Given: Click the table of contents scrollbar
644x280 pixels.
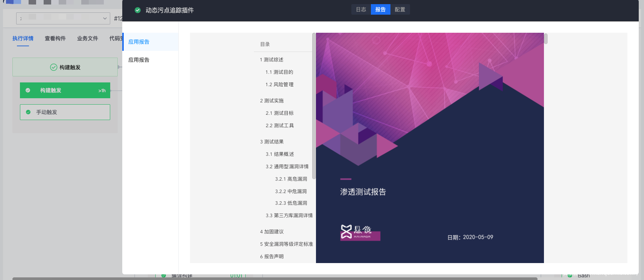Looking at the screenshot, I should pyautogui.click(x=314, y=105).
